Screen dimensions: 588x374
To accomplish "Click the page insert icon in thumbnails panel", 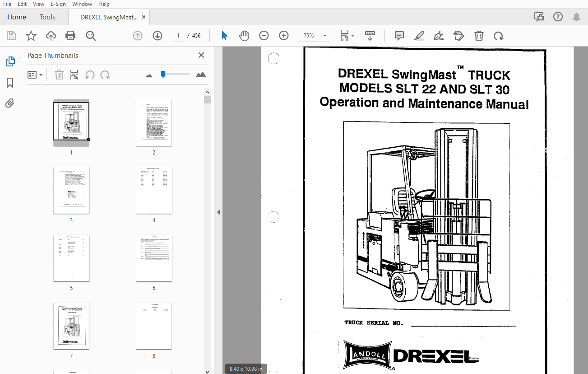I will [74, 75].
